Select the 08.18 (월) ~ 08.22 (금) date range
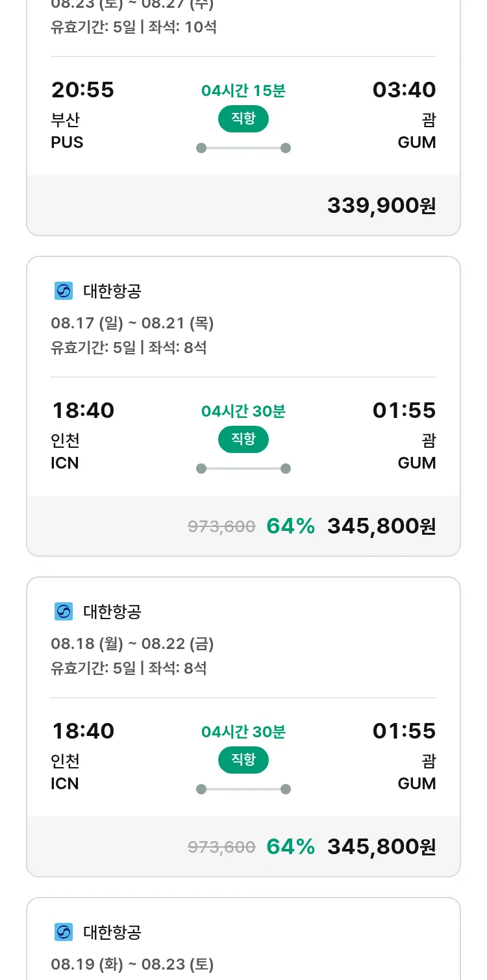Viewport: 487px width, 980px height. [132, 644]
